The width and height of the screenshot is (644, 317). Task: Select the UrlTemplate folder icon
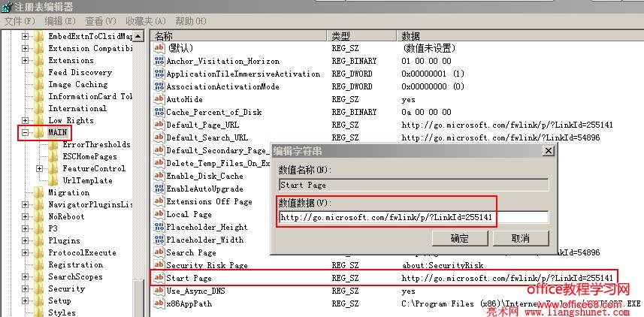point(53,181)
